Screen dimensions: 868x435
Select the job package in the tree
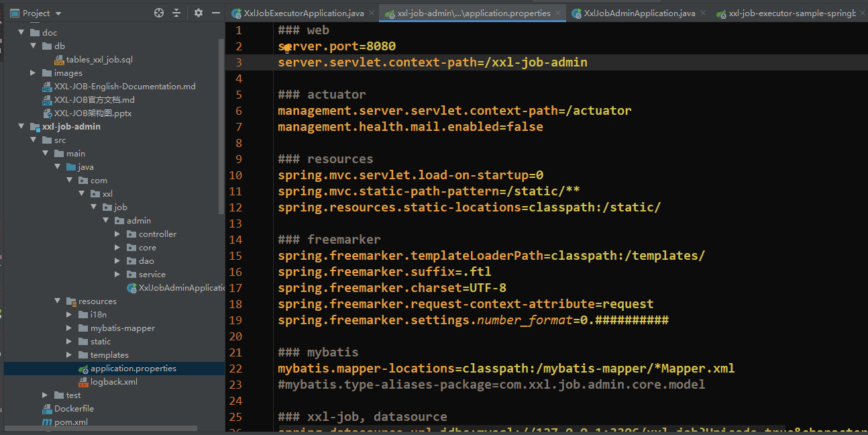[121, 207]
